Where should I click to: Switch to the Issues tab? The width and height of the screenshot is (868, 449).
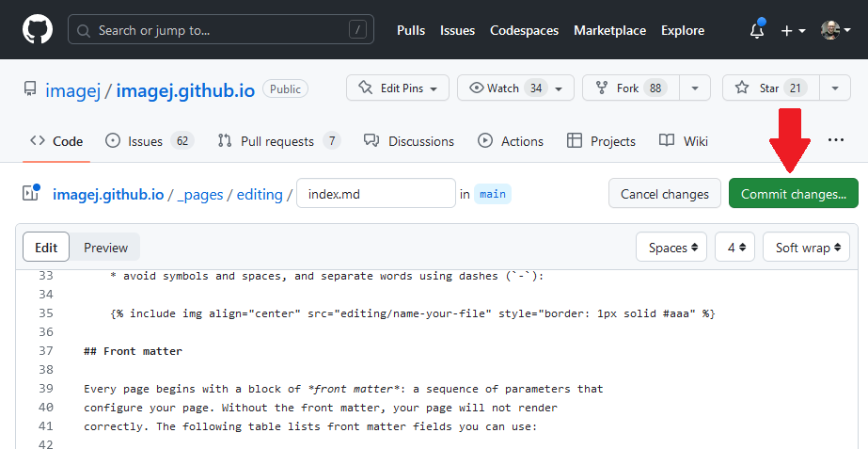point(150,141)
